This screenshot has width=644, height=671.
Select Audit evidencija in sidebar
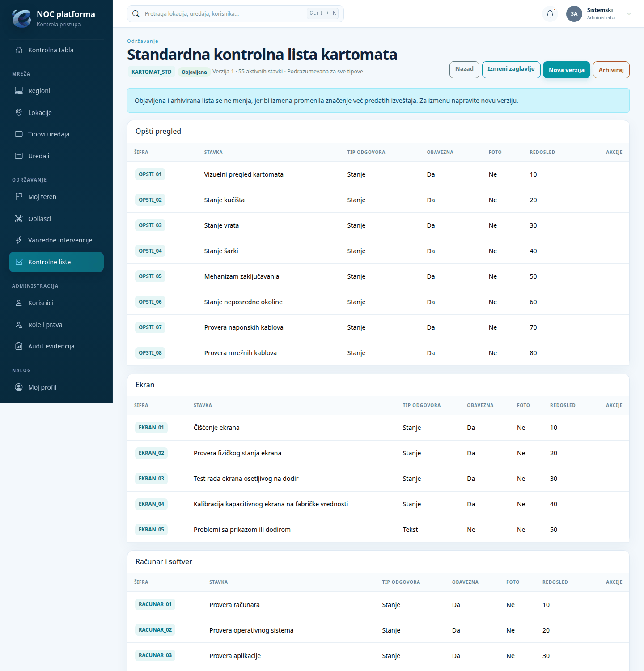56,346
